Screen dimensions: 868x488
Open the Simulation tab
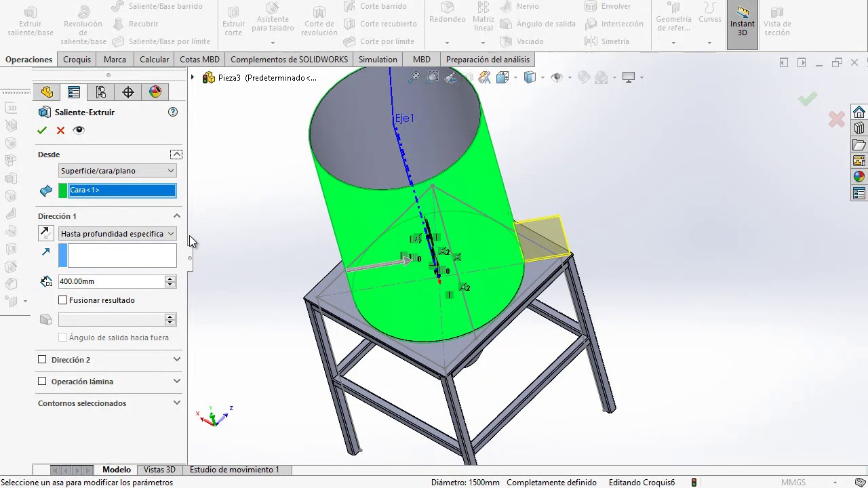coord(378,60)
